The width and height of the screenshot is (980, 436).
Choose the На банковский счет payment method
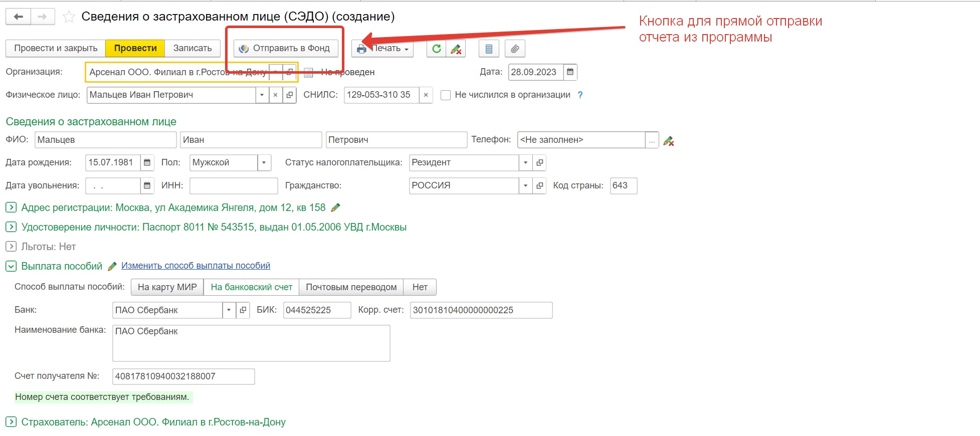tap(251, 287)
